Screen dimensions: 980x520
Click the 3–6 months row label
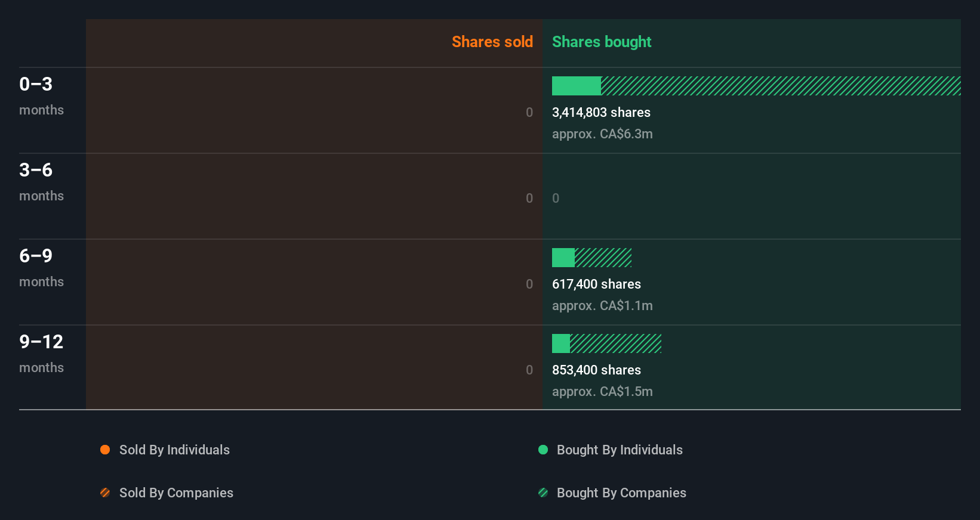pos(41,182)
